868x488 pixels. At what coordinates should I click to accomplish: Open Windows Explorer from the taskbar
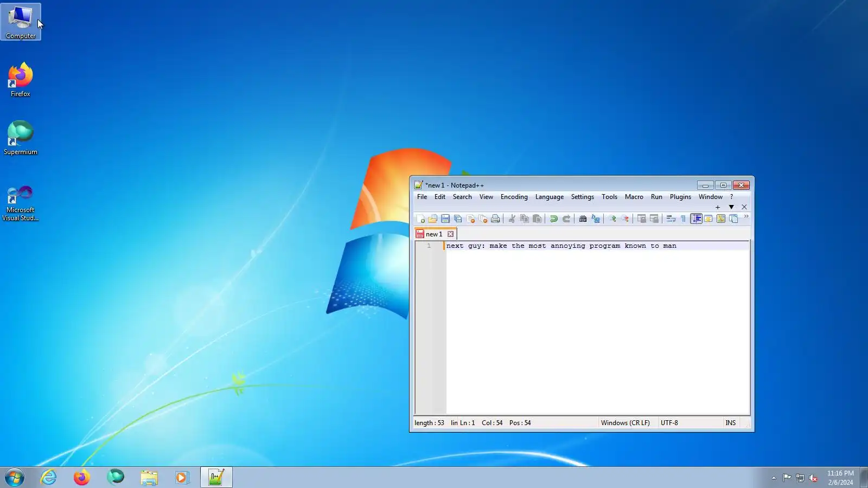(x=149, y=478)
